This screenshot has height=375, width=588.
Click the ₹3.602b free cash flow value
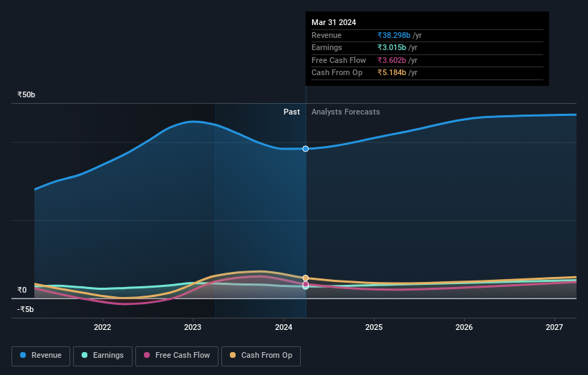392,60
